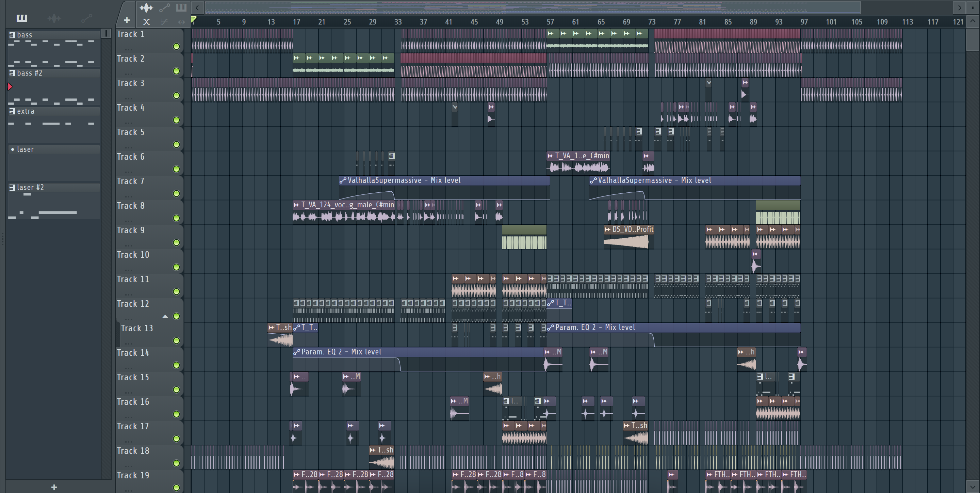Viewport: 980px width, 493px height.
Task: Select Track 10 header name
Action: pos(133,255)
